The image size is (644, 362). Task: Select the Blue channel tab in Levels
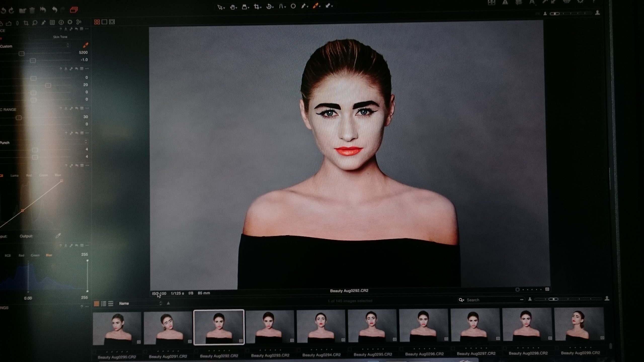tap(49, 255)
